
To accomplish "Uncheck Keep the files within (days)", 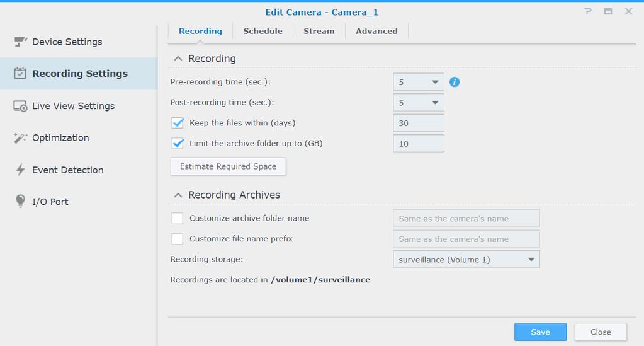I will click(x=178, y=123).
